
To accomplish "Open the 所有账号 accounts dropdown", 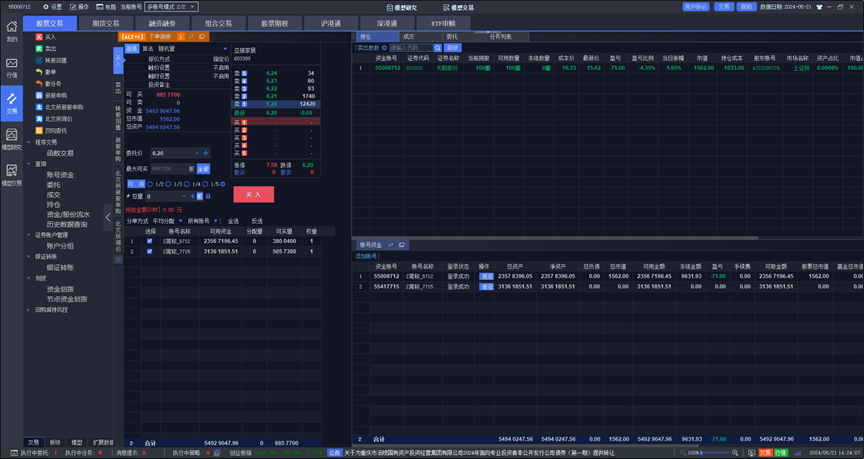I will coord(202,221).
